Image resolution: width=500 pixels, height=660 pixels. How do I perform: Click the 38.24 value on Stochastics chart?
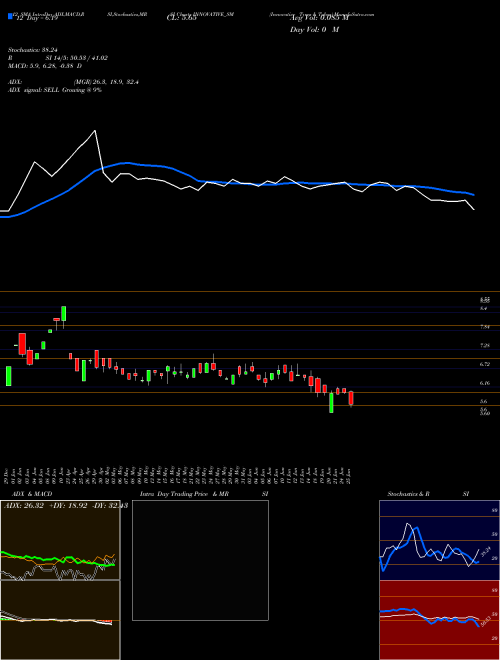click(x=487, y=552)
